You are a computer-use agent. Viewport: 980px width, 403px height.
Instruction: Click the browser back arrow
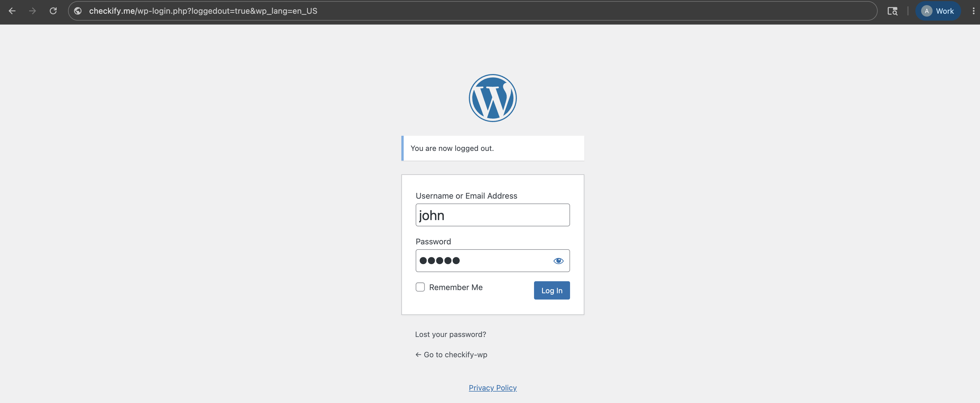[x=12, y=11]
